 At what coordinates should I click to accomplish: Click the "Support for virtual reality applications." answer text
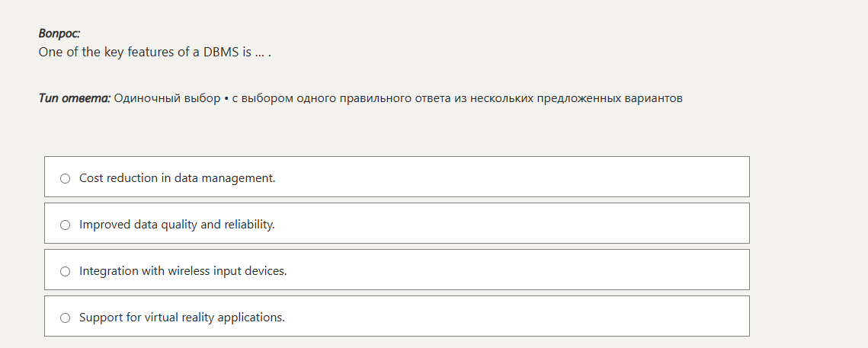[x=182, y=318]
